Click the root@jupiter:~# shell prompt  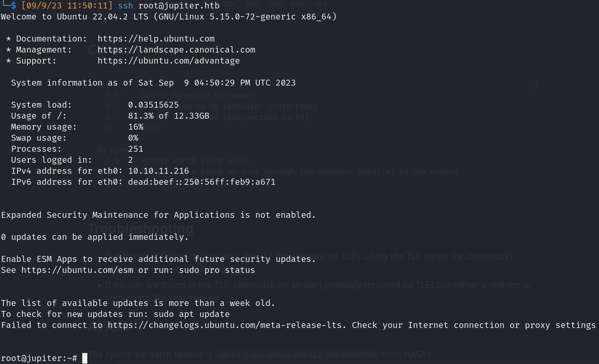click(x=39, y=358)
